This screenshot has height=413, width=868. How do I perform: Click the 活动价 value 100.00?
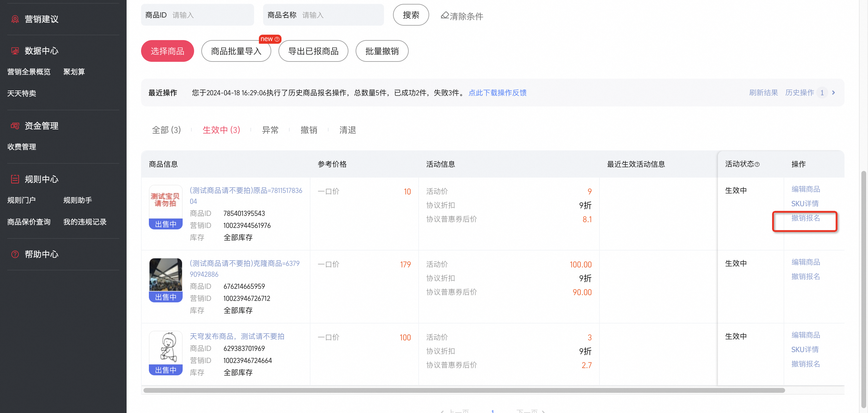click(x=580, y=265)
